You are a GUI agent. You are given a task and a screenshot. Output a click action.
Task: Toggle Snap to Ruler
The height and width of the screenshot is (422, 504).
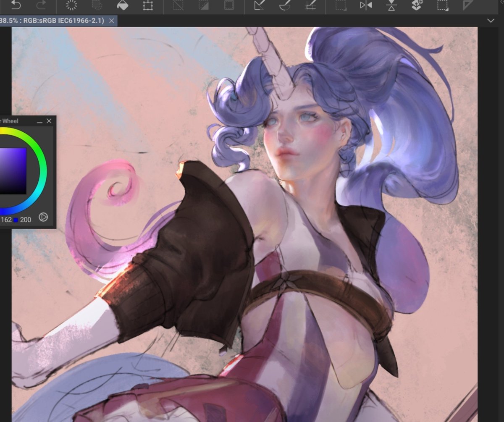(260, 5)
